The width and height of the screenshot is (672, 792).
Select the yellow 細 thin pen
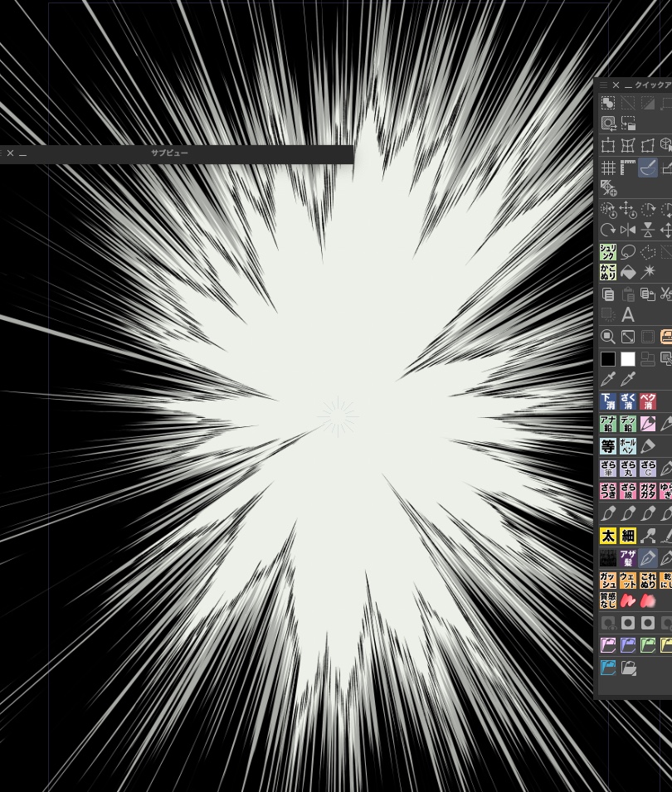628,536
